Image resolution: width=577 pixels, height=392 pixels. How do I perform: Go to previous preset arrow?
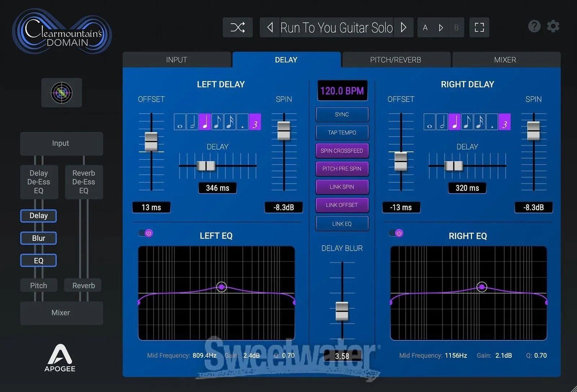point(270,27)
